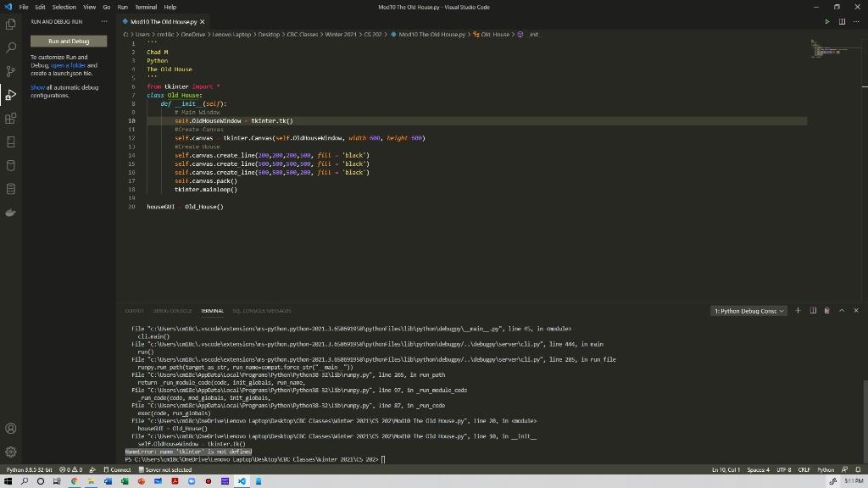The image size is (868, 488).
Task: Open the Go menu
Action: (106, 7)
